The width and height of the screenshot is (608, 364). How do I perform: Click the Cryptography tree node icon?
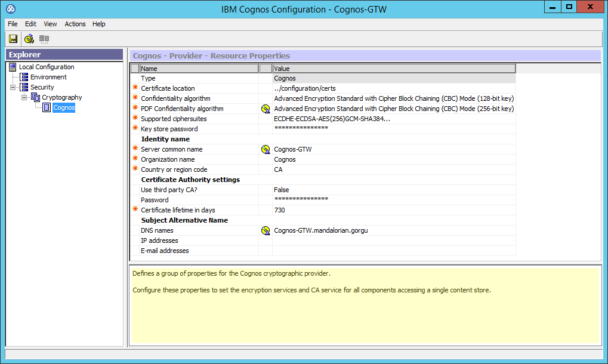(35, 97)
